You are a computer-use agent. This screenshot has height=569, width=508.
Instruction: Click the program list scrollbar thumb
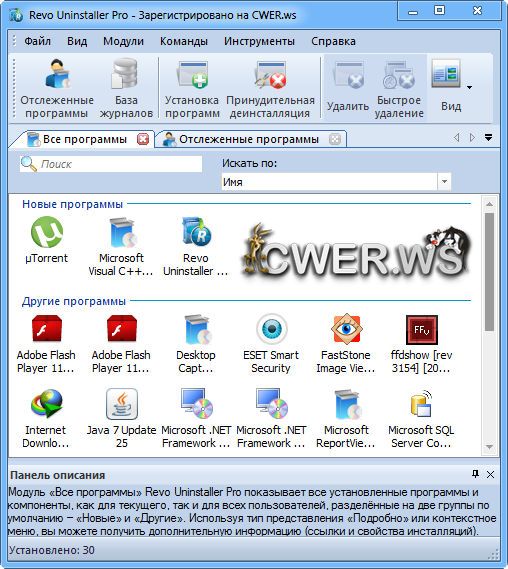tap(489, 272)
